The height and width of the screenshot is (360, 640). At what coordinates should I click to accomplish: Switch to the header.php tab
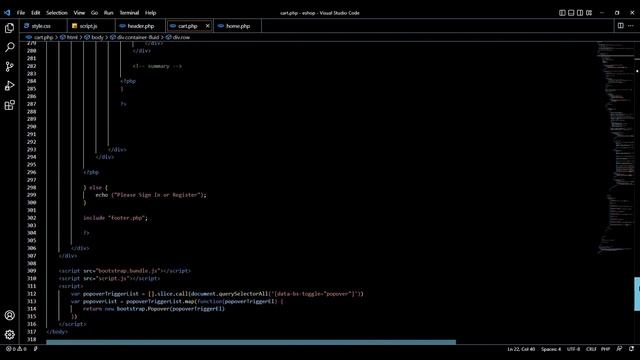[x=140, y=26]
